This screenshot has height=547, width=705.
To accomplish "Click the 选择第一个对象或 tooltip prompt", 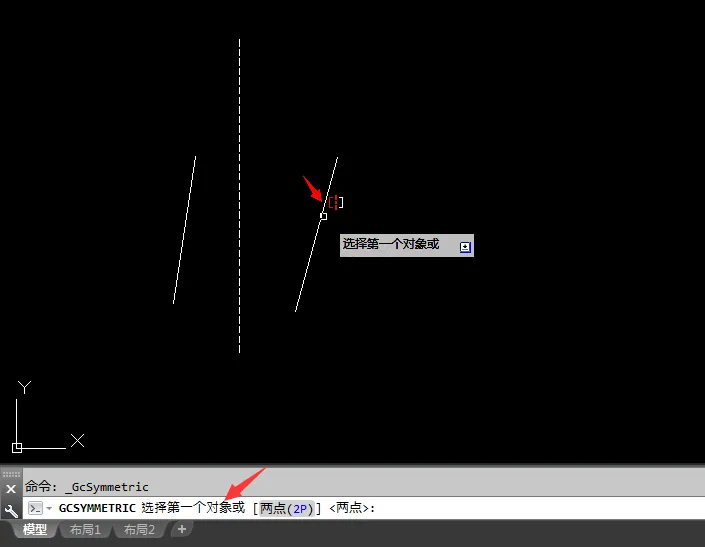I will (x=391, y=244).
